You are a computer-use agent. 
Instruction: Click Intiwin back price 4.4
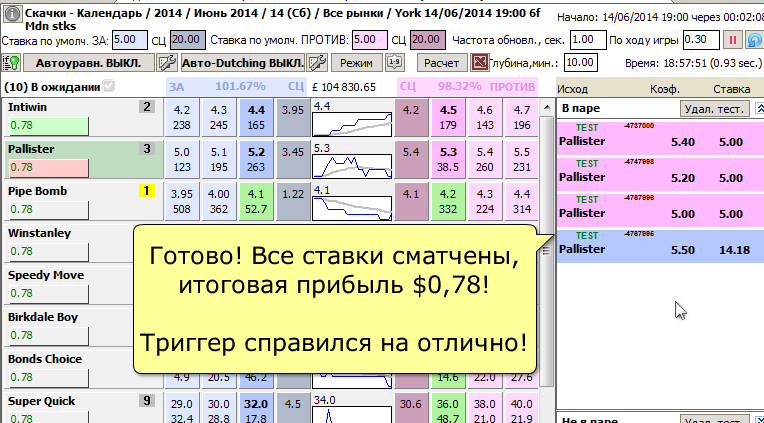point(256,117)
